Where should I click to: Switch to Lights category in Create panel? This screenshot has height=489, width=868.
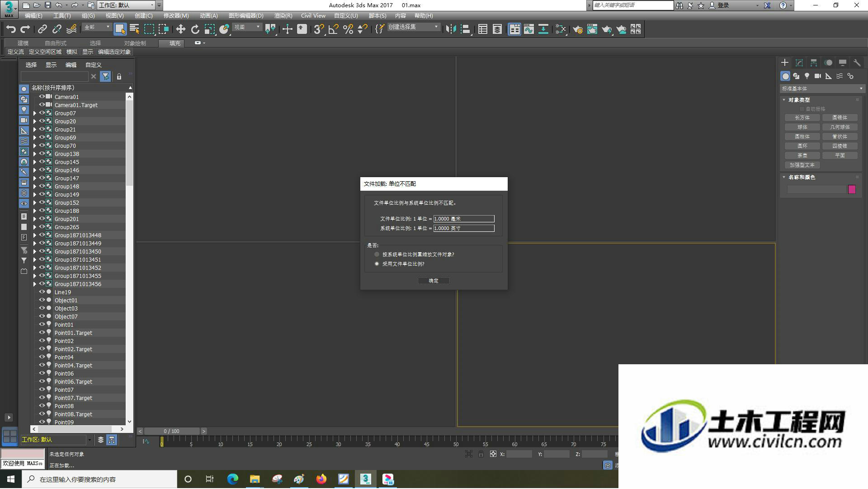click(x=807, y=76)
